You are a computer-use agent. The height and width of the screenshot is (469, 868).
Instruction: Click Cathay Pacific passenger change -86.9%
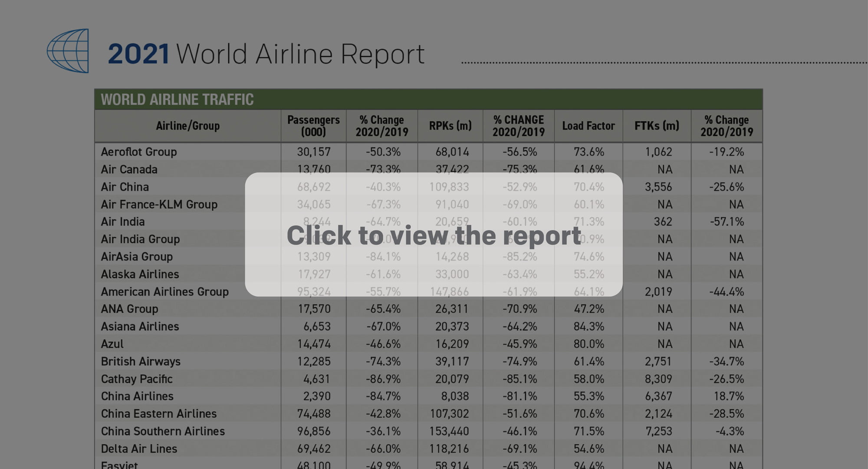[x=383, y=379]
